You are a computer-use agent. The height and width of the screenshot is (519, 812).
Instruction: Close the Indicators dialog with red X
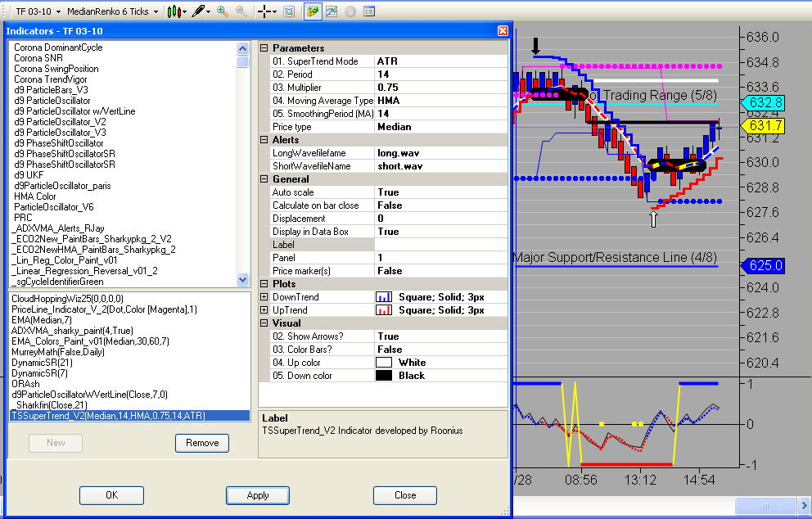(x=503, y=30)
